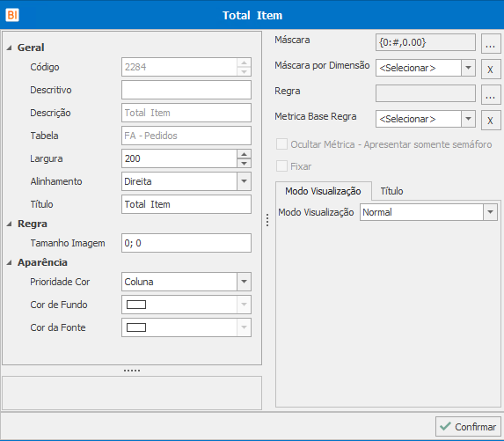Click the vertical splitter grip dots
Image resolution: width=504 pixels, height=441 pixels.
pos(267,220)
